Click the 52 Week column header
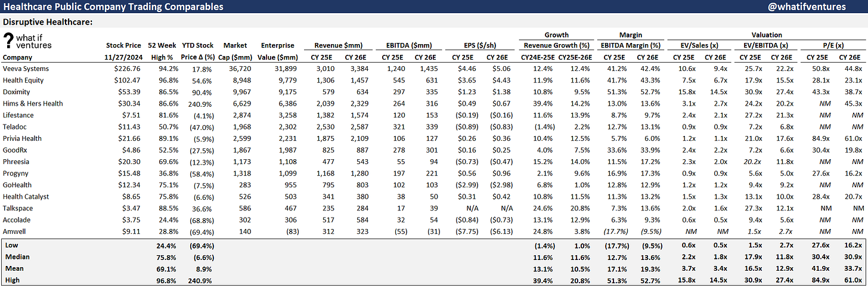This screenshot has height=288, width=868. pyautogui.click(x=161, y=45)
